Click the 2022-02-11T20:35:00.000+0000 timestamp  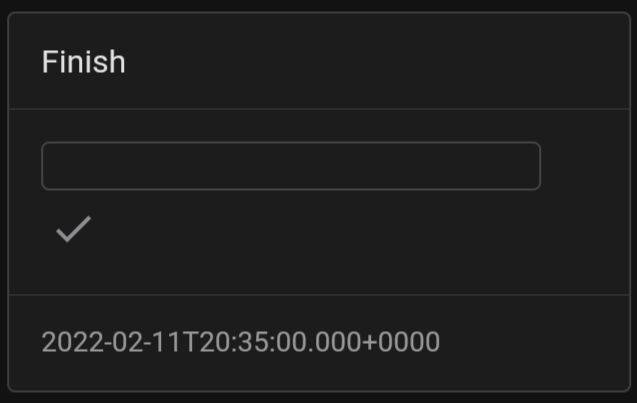tap(240, 342)
